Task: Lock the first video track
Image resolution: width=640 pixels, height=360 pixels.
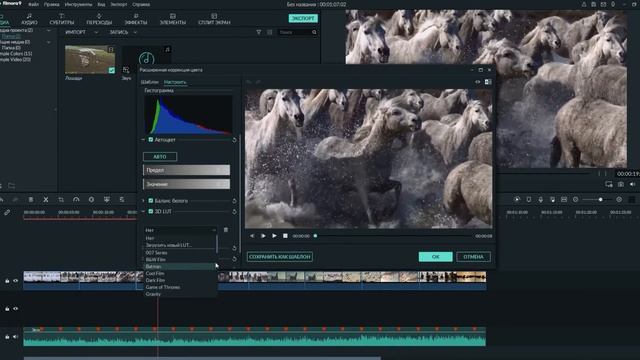Action: (7, 281)
